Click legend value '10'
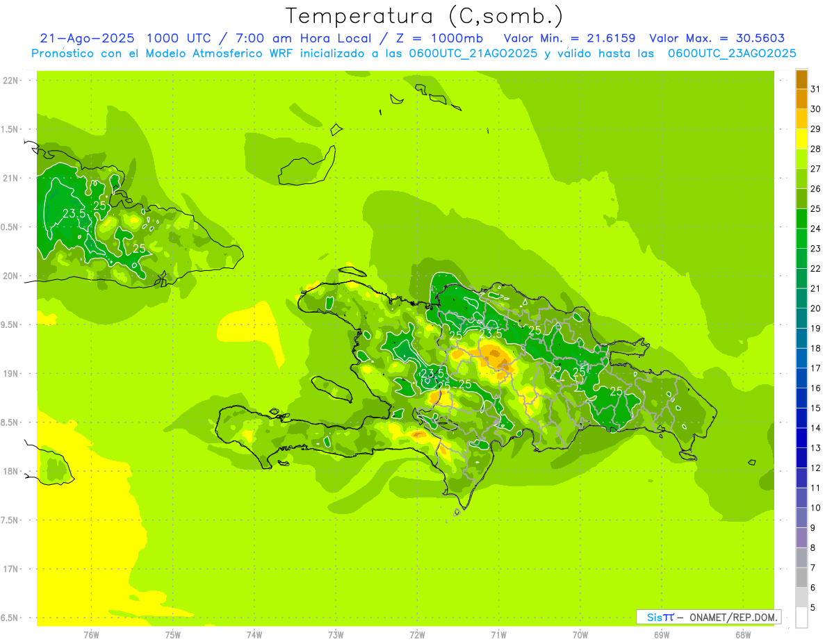 [816, 508]
